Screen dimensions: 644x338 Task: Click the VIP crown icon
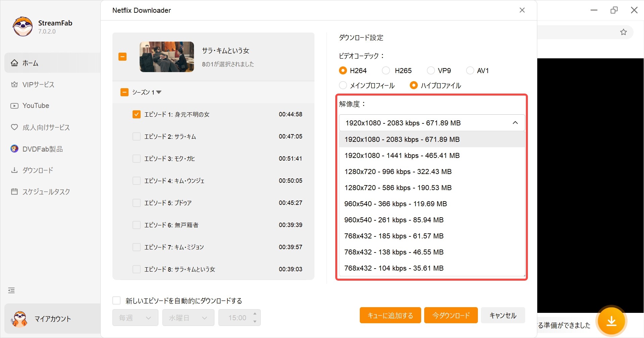pyautogui.click(x=14, y=84)
